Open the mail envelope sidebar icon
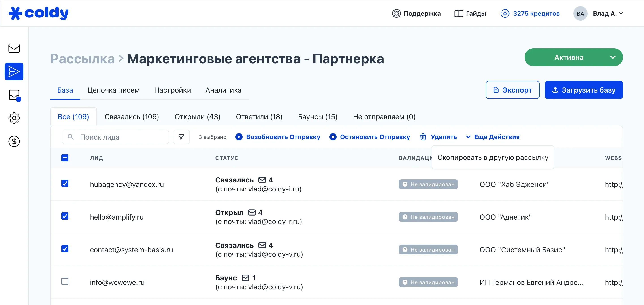644x305 pixels. 14,48
